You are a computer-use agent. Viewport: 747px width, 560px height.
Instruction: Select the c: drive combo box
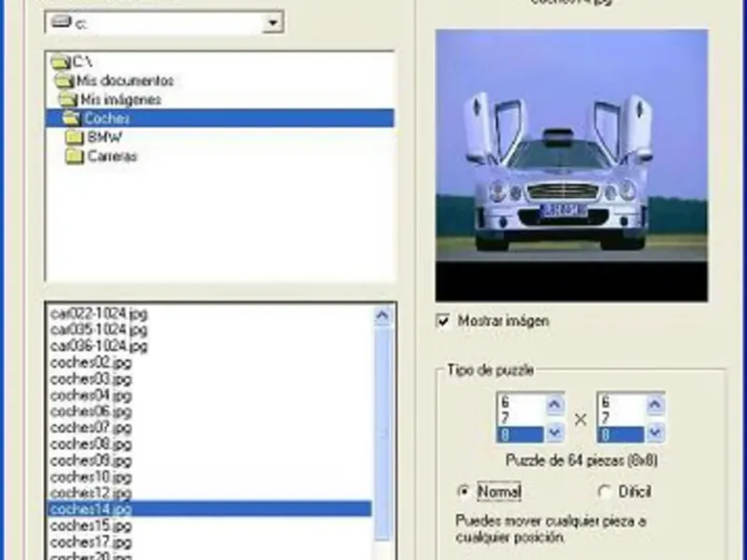pos(164,22)
